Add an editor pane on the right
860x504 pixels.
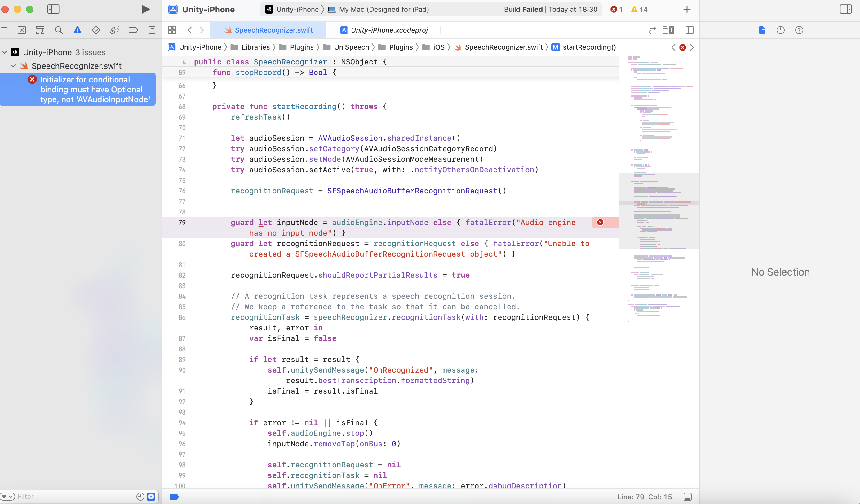690,30
